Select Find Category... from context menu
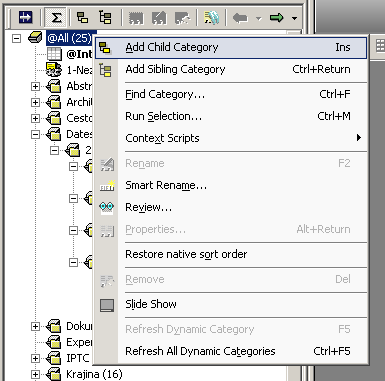Viewport: 385px width, 381px height. pos(231,94)
